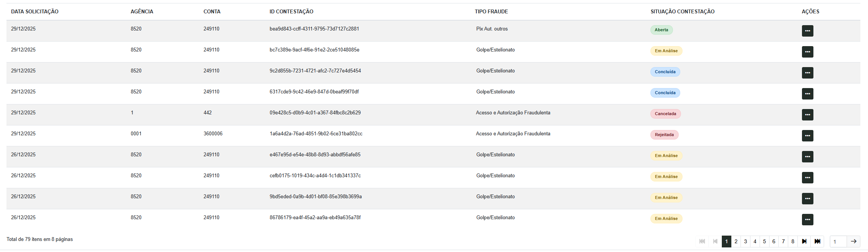Open actions for contestation 9c2d855b
Screen dimensions: 868x252
[807, 73]
